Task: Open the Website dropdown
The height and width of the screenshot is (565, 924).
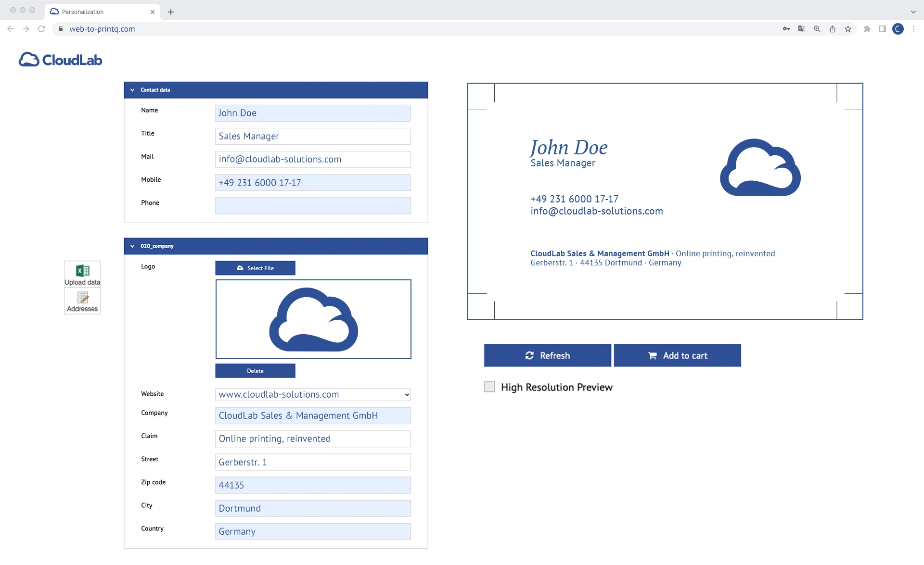Action: [x=313, y=395]
